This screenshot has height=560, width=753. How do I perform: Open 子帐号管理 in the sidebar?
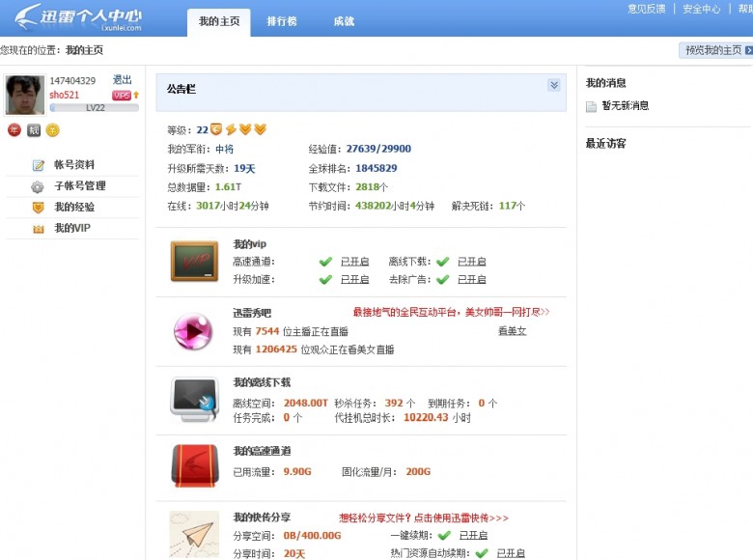click(x=80, y=186)
